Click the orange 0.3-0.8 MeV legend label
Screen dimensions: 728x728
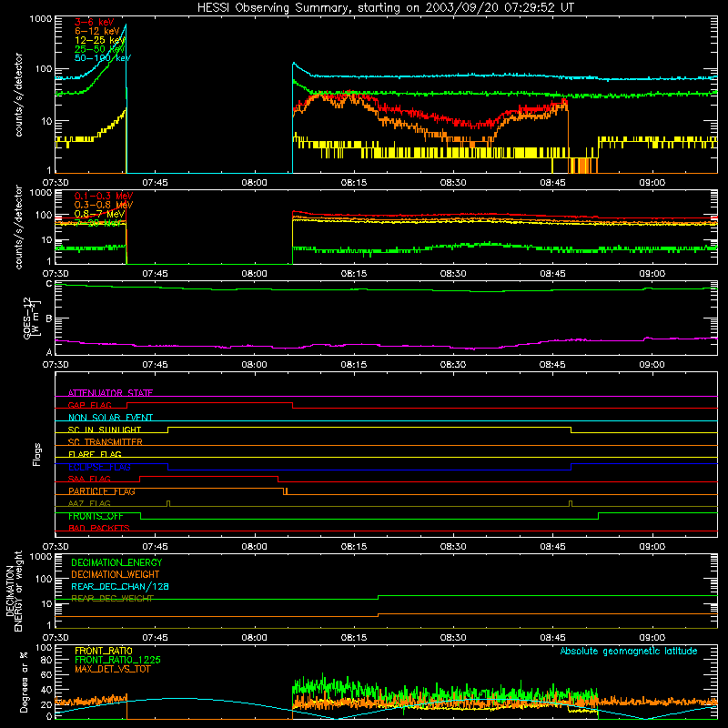click(104, 205)
